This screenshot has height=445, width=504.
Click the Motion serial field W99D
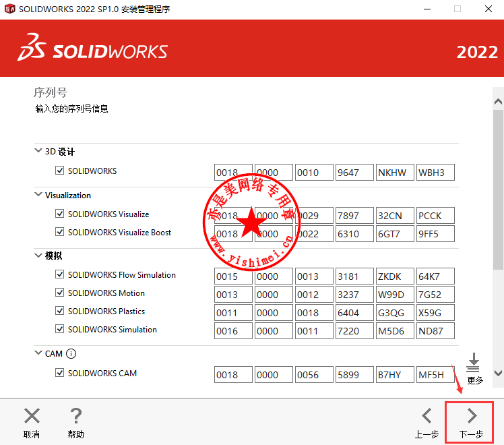[x=395, y=295]
